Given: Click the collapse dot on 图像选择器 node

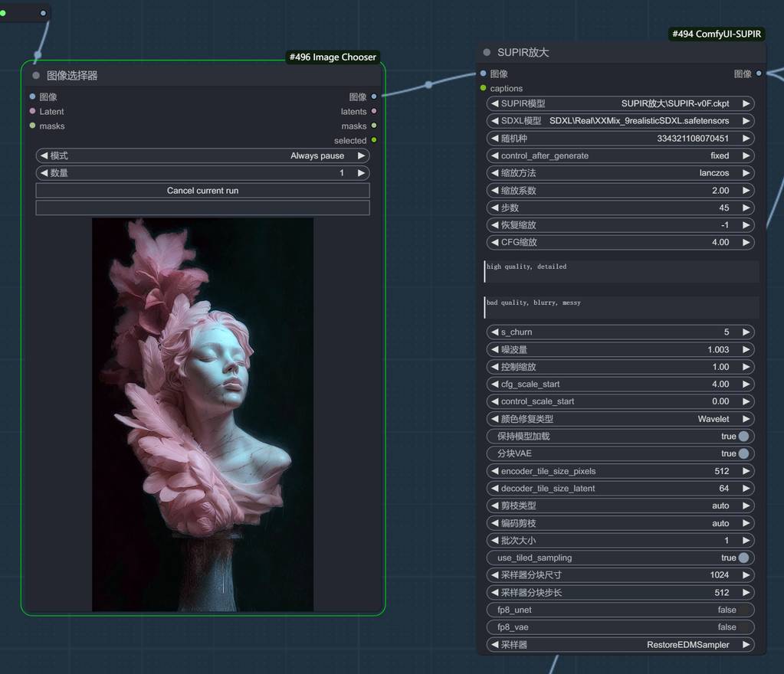Looking at the screenshot, I should click(x=36, y=76).
